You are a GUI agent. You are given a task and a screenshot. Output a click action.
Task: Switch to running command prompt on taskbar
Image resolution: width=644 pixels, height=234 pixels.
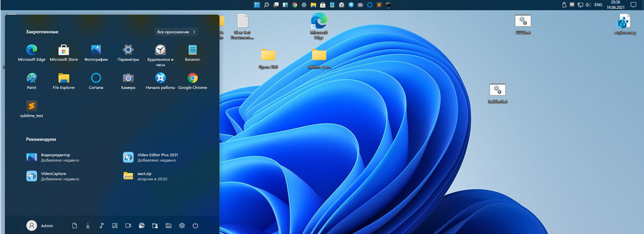pyautogui.click(x=388, y=5)
